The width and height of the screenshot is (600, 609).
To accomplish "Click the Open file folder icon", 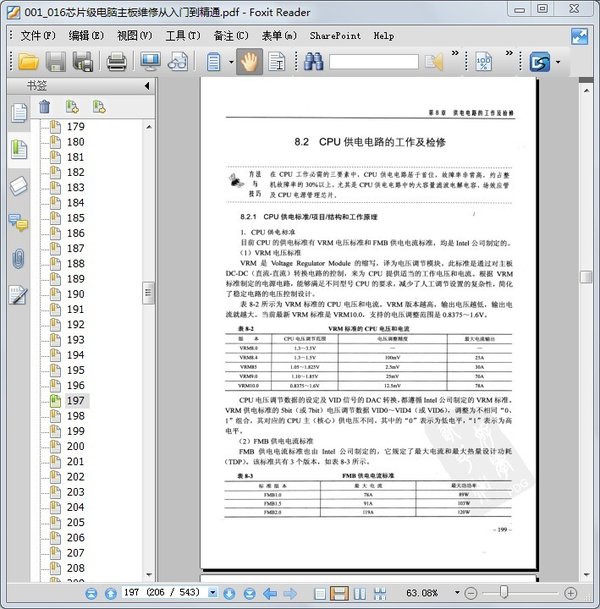I will 27,62.
